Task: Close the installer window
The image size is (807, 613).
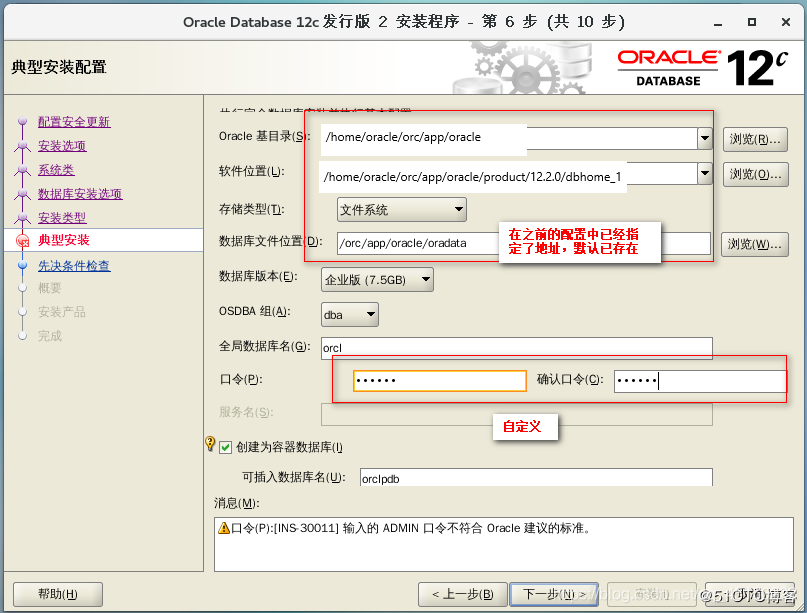Action: coord(785,22)
